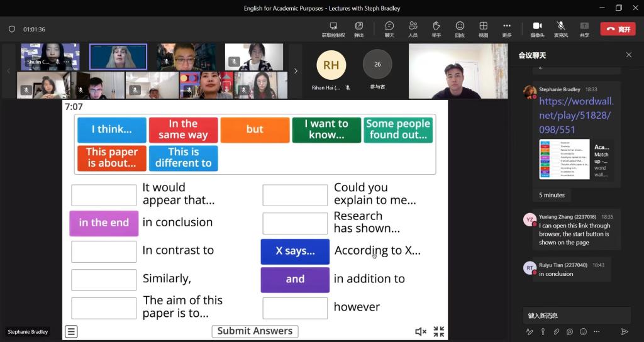The height and width of the screenshot is (342, 644).
Task: Open the Wordwall hamburger menu icon
Action: 71,331
